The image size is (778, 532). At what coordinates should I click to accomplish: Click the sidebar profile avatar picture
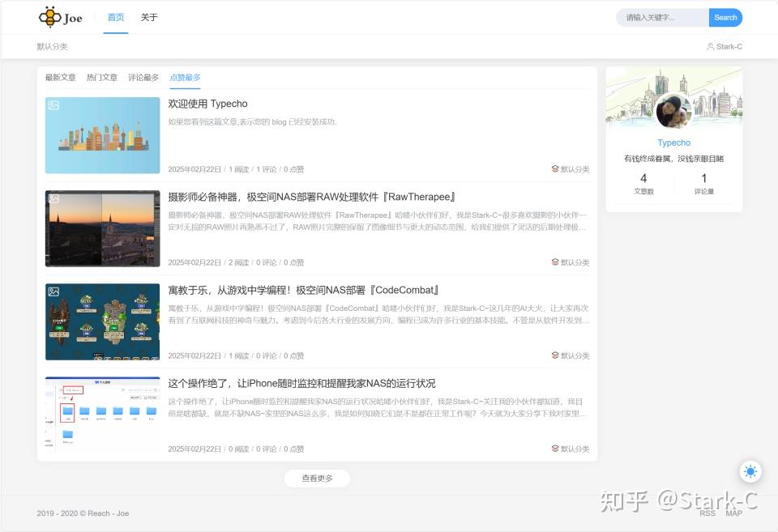click(x=673, y=110)
